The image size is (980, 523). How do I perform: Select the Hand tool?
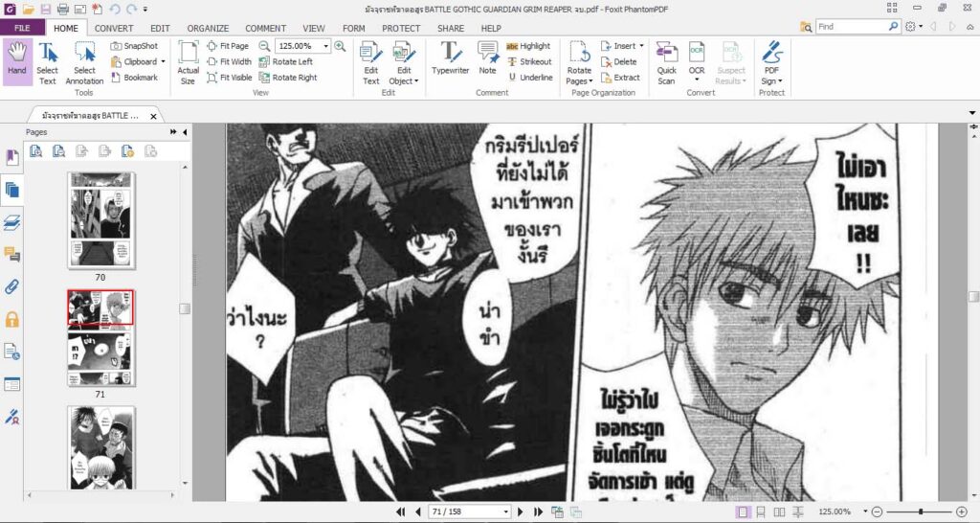tap(17, 62)
